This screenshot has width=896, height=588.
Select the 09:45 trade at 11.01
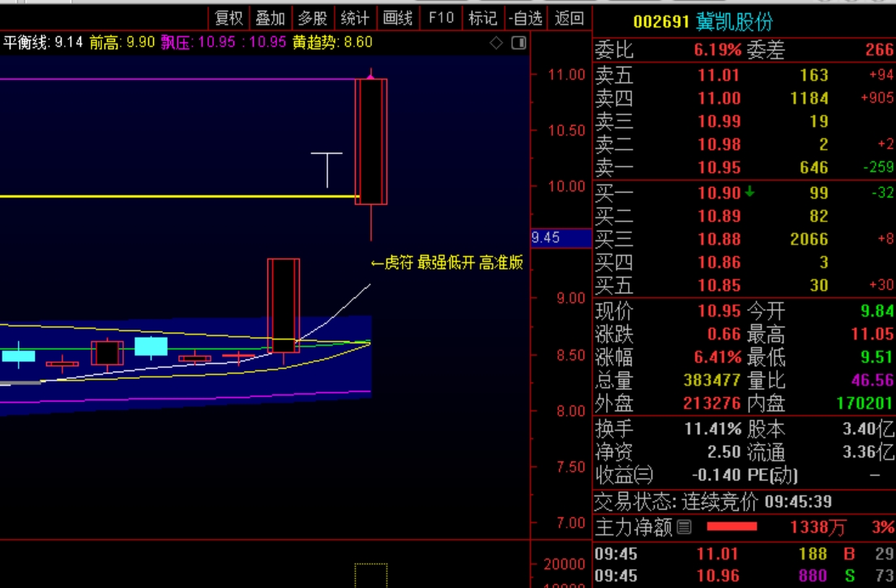click(x=718, y=554)
